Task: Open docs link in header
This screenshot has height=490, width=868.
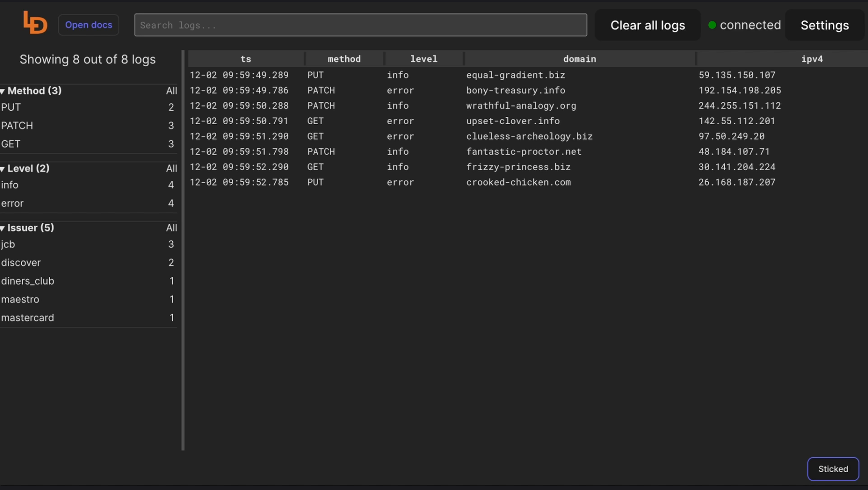Action: tap(88, 25)
